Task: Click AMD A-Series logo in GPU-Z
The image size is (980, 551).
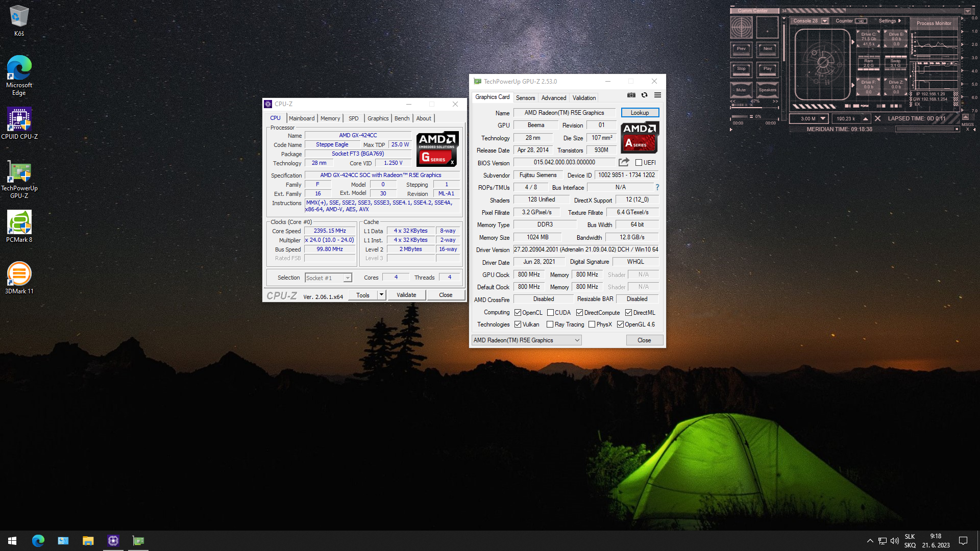Action: 640,137
